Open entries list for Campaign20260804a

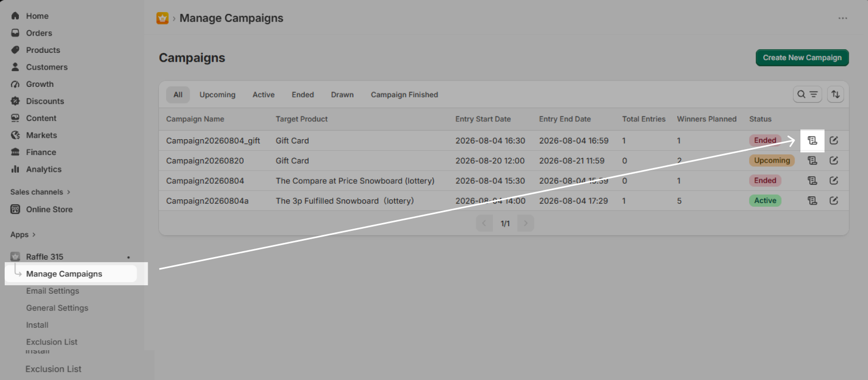click(x=812, y=200)
